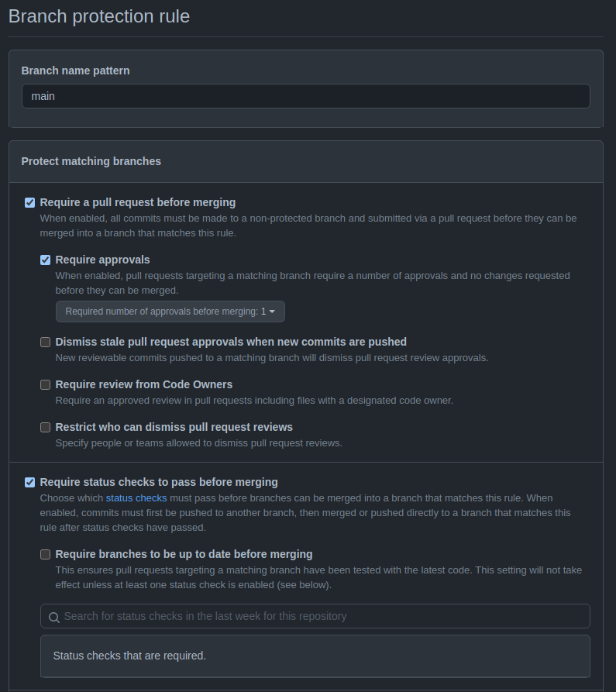Click the 'Status checks that are required' box
This screenshot has width=616, height=692.
[315, 656]
